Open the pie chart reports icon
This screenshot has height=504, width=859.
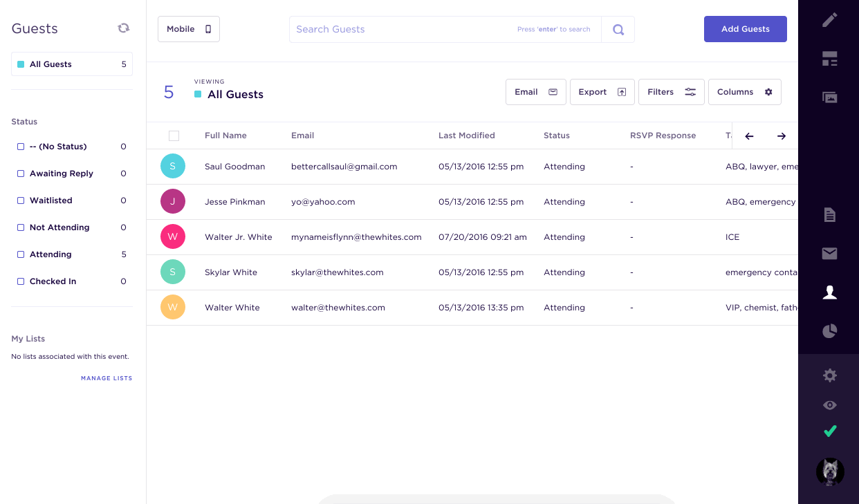(x=830, y=332)
